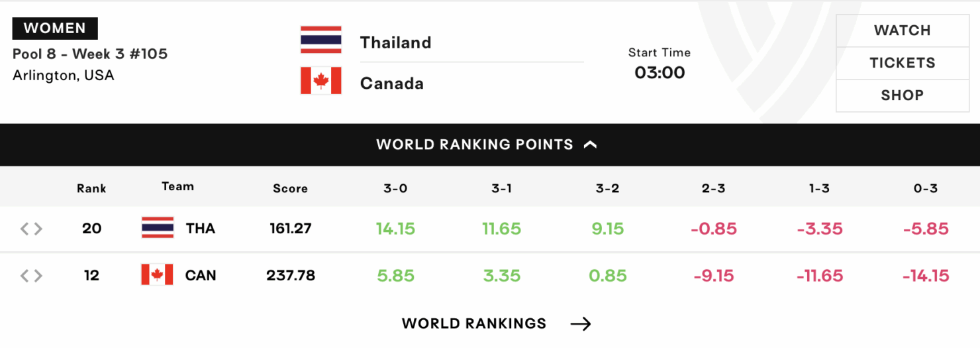
Task: Click the Score column header
Action: point(290,188)
